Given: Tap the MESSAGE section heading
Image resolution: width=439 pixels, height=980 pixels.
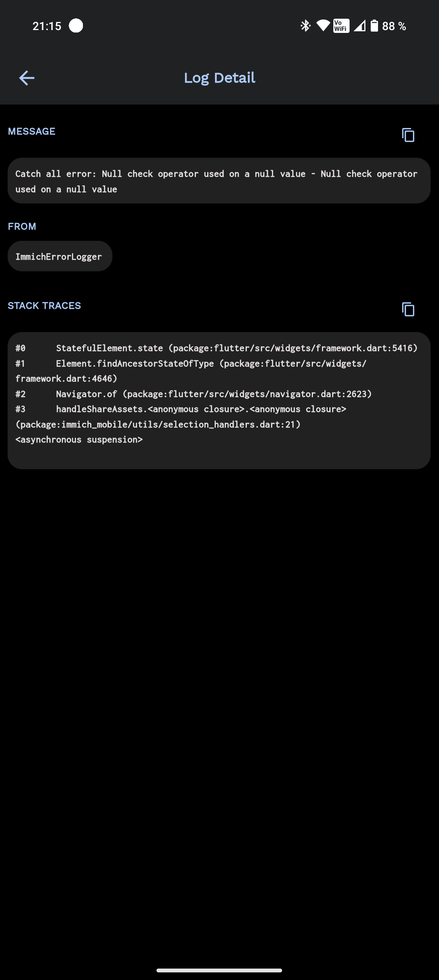Looking at the screenshot, I should [32, 131].
